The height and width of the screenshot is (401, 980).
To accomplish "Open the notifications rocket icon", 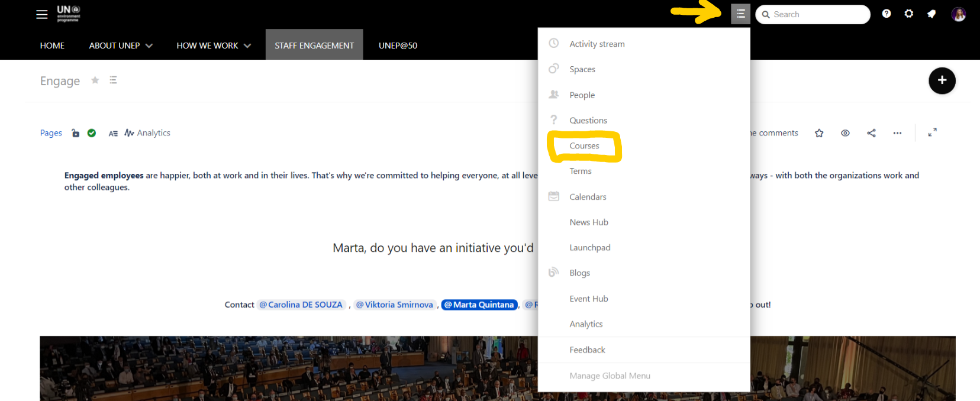I will click(x=931, y=14).
